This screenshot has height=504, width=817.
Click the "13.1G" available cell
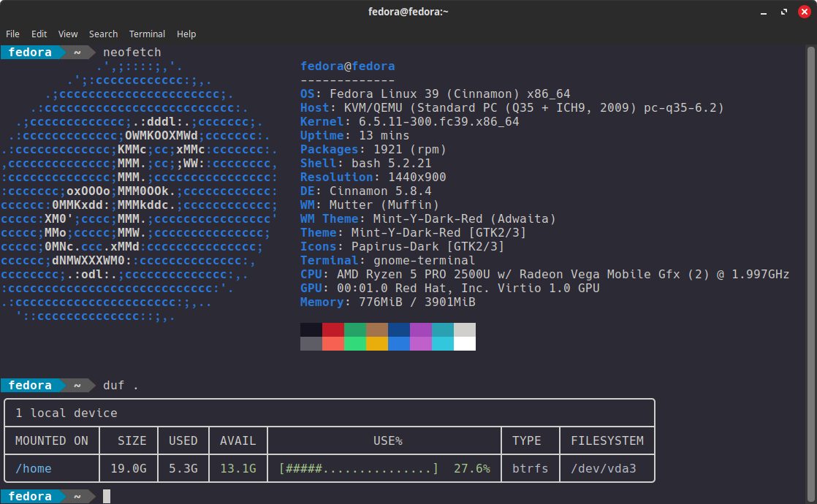237,469
